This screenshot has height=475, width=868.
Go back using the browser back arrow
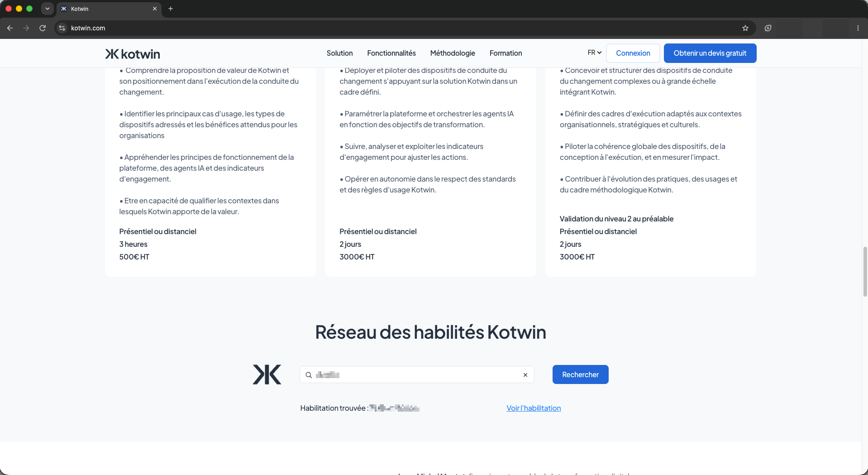pyautogui.click(x=10, y=28)
